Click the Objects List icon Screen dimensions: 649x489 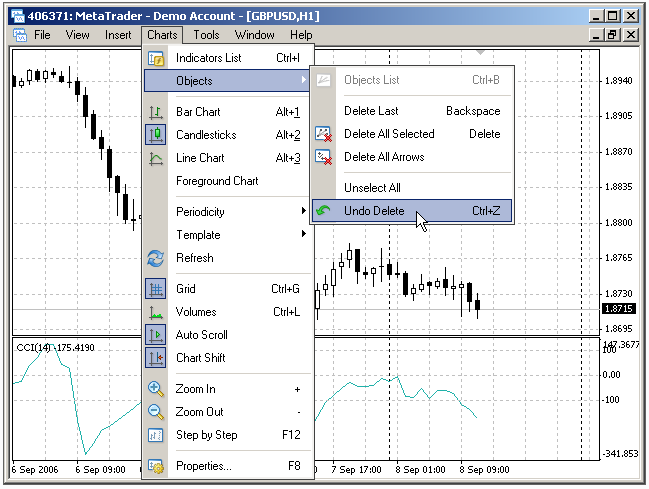click(323, 80)
